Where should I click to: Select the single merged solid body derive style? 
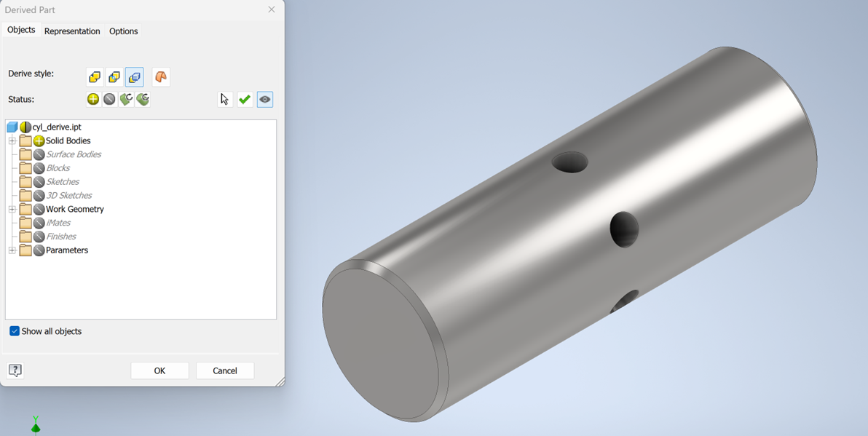coord(95,77)
